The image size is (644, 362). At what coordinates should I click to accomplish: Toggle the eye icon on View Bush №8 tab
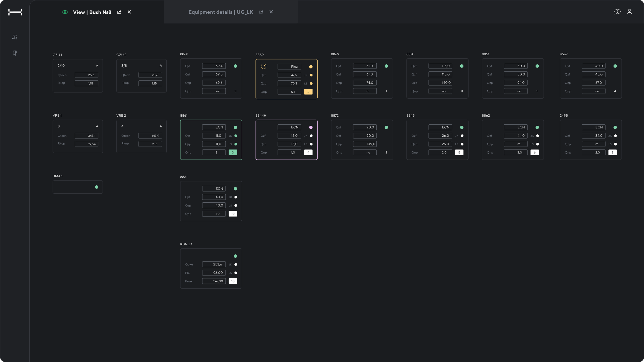[65, 12]
